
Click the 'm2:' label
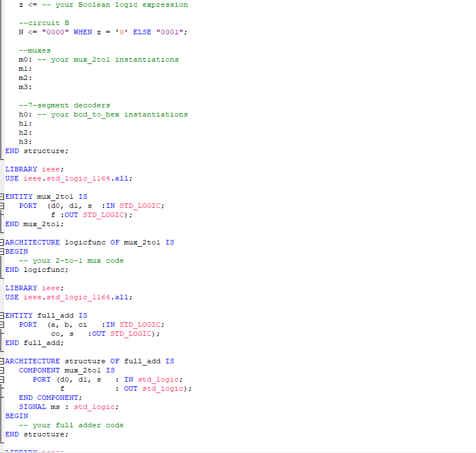25,78
